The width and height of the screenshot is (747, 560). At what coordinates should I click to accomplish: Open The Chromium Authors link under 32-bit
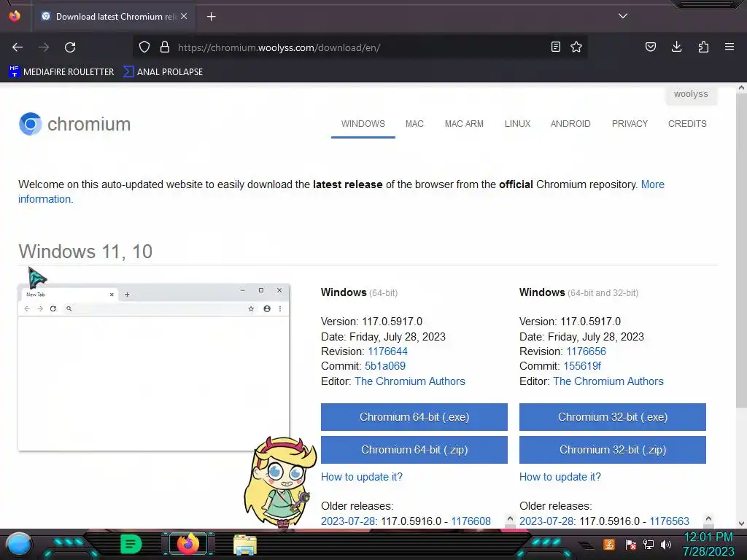pyautogui.click(x=608, y=381)
